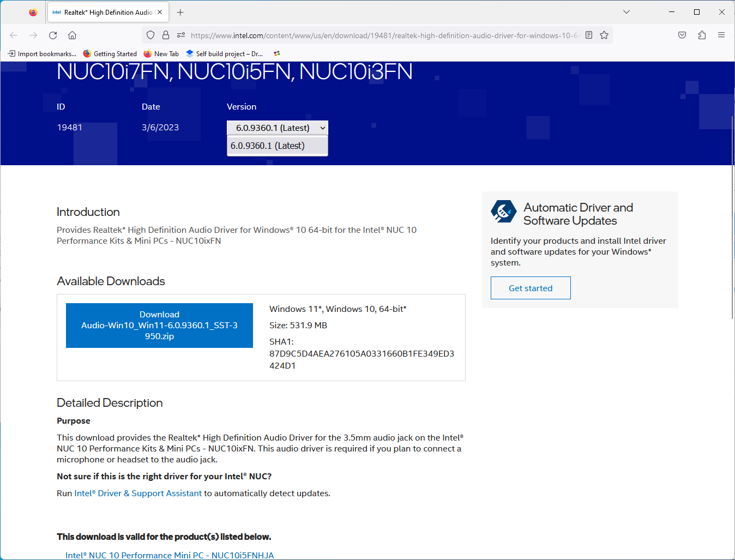735x560 pixels.
Task: Download the Audio-Win10_Win11 zip file
Action: (x=159, y=326)
